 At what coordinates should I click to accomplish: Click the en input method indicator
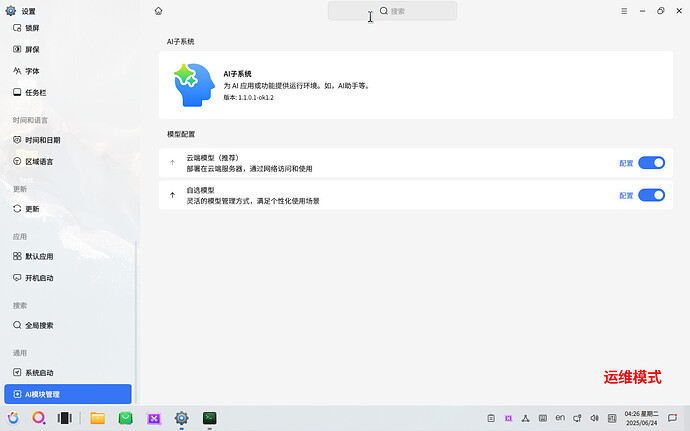[x=560, y=418]
